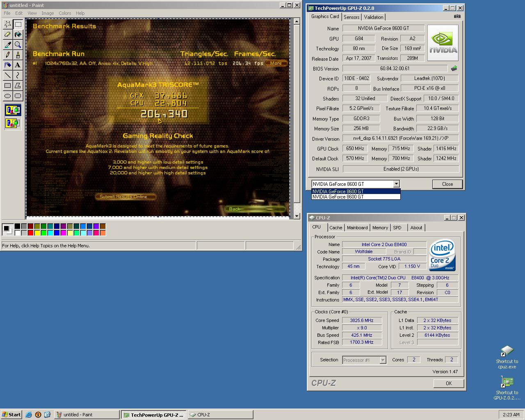525x420 pixels.
Task: Open the File menu in Paint
Action: (7, 13)
